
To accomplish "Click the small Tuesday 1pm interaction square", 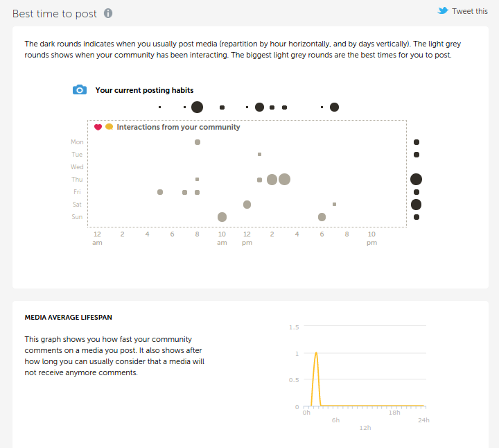I will [x=259, y=154].
